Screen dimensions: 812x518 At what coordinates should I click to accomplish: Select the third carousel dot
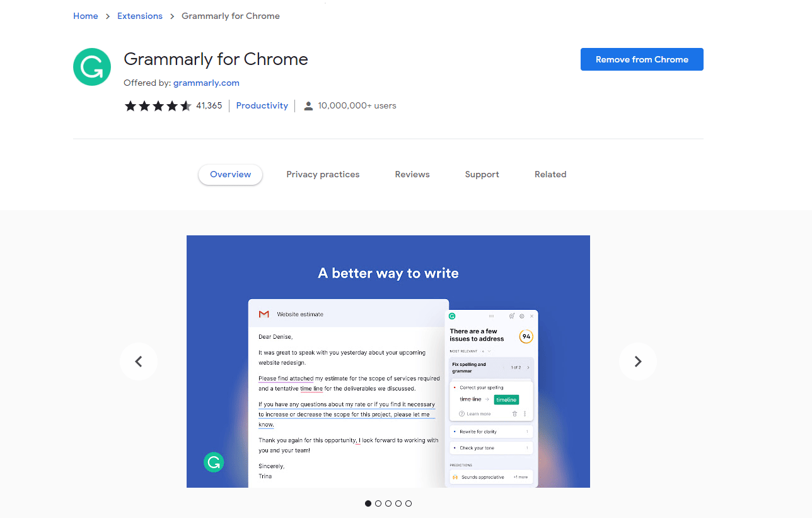pyautogui.click(x=388, y=503)
